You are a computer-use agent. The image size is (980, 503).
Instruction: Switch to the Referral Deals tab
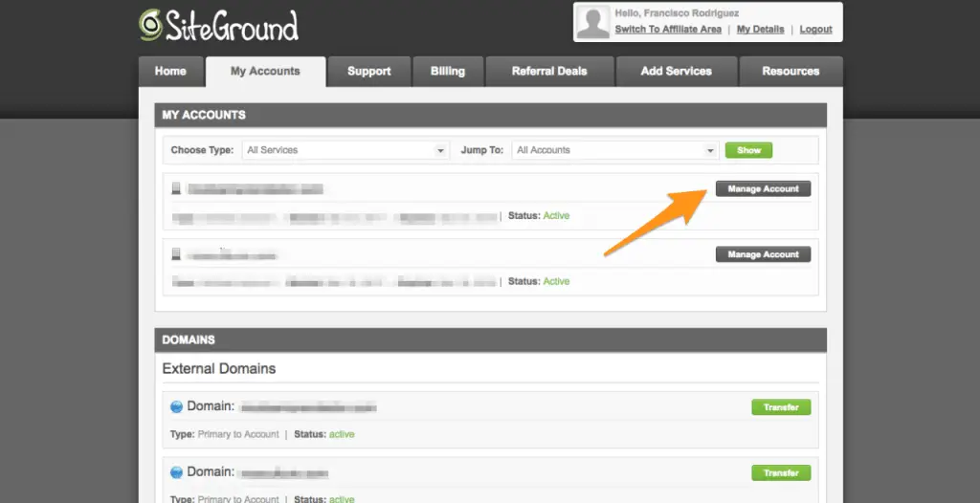(x=549, y=71)
